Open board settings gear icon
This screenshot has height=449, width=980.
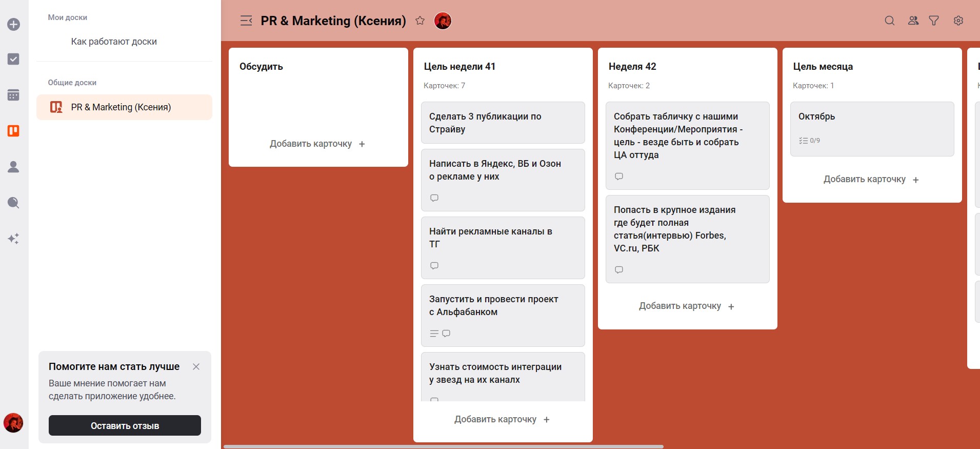coord(958,21)
